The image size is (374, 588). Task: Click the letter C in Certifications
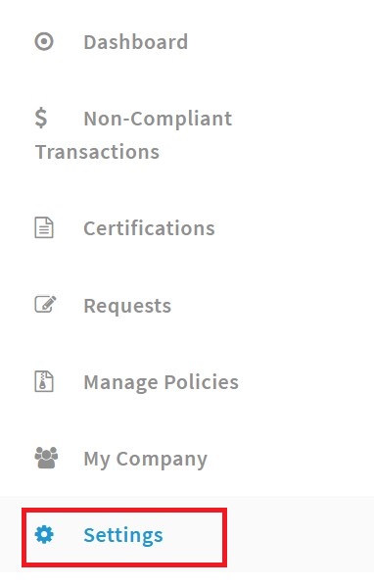90,228
